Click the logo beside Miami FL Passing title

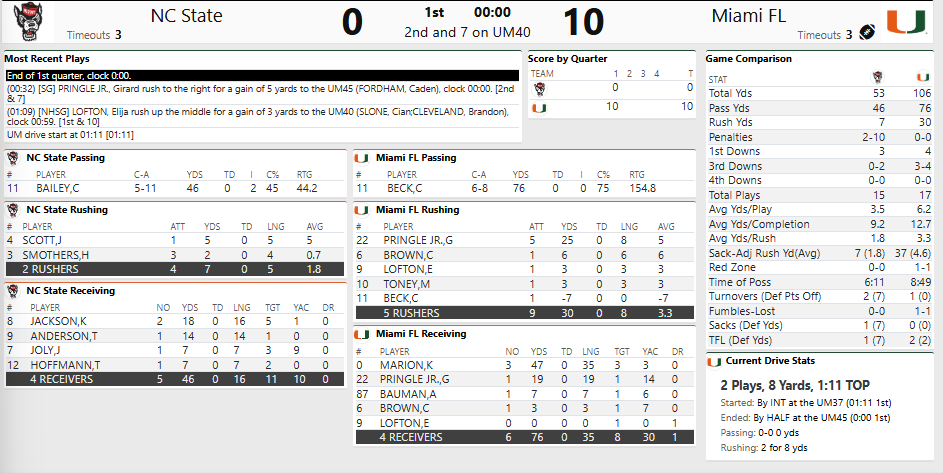point(363,158)
